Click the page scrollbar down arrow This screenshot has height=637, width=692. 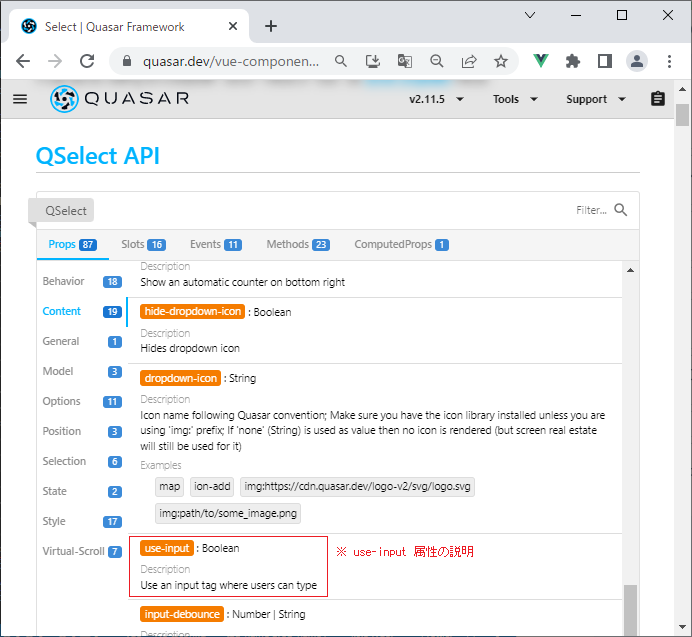click(x=682, y=627)
